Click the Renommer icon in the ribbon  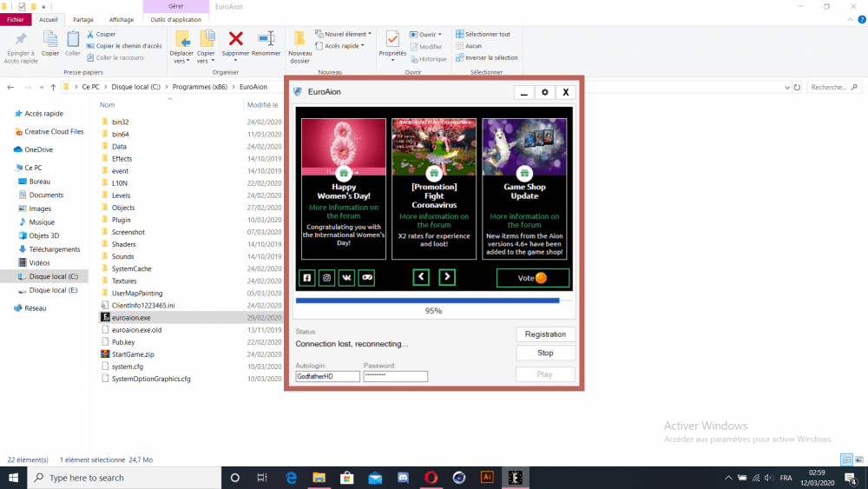(x=266, y=39)
